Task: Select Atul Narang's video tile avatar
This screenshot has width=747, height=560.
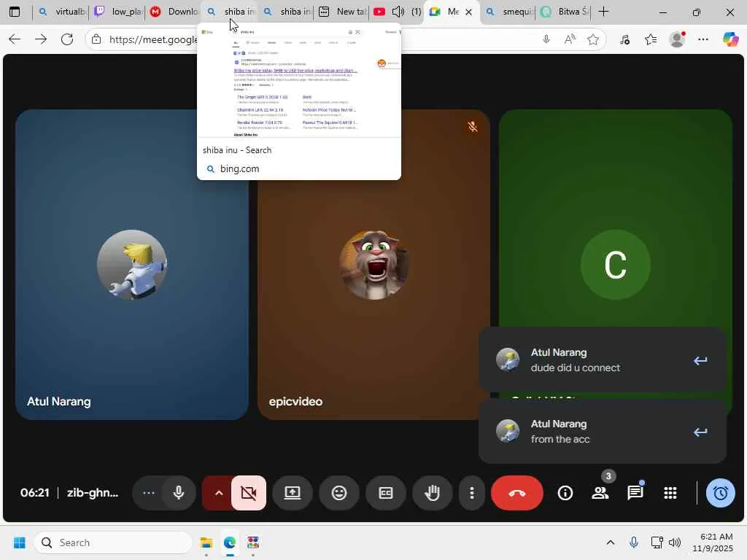Action: [132, 265]
